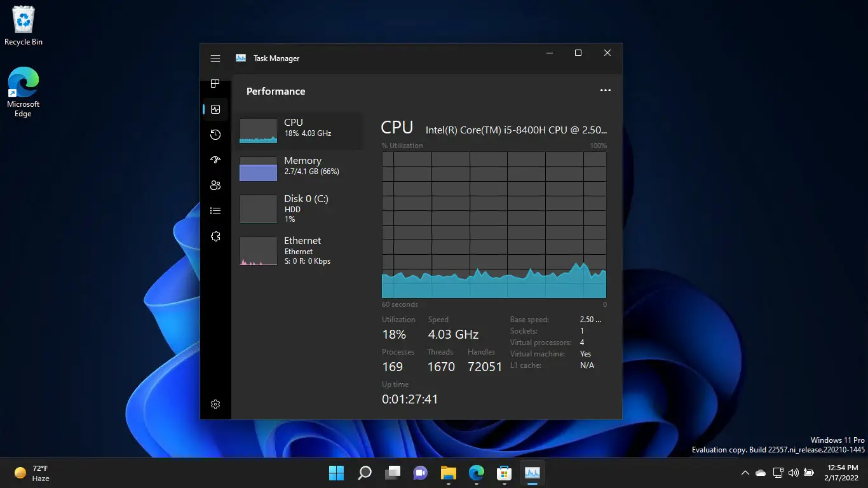This screenshot has width=868, height=488.
Task: Click the Intel Core i5-8400H processor name
Action: 516,130
